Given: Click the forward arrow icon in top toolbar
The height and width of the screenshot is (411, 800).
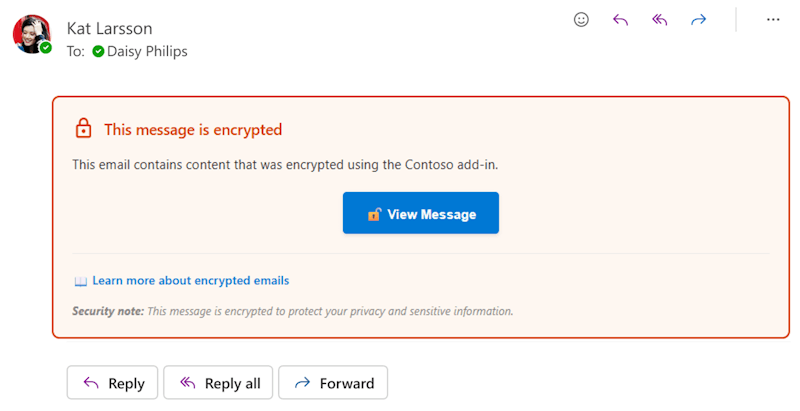Looking at the screenshot, I should 698,20.
